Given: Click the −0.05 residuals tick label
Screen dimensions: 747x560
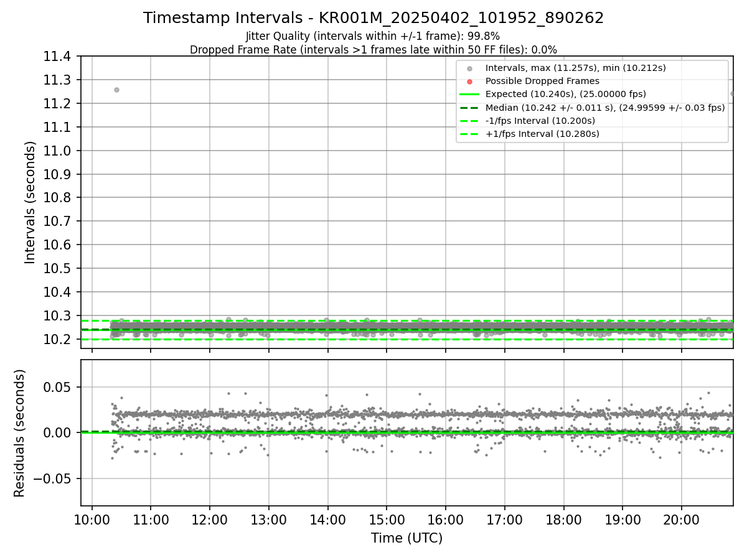Looking at the screenshot, I should tap(54, 478).
